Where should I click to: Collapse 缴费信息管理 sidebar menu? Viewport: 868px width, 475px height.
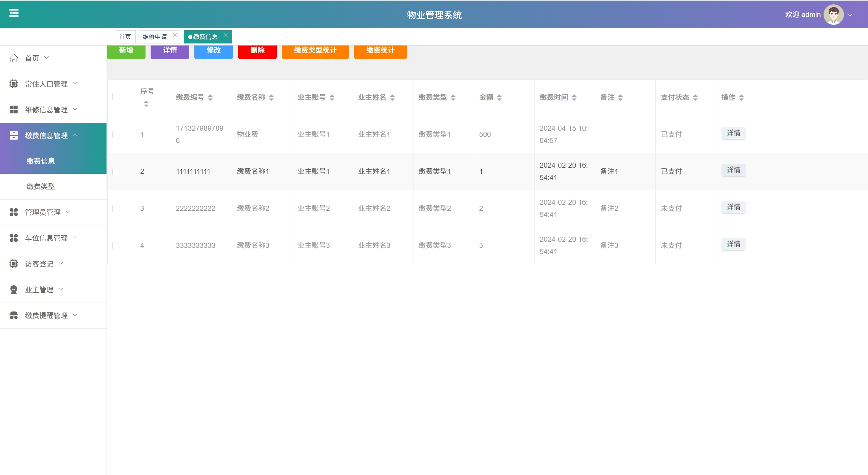53,135
